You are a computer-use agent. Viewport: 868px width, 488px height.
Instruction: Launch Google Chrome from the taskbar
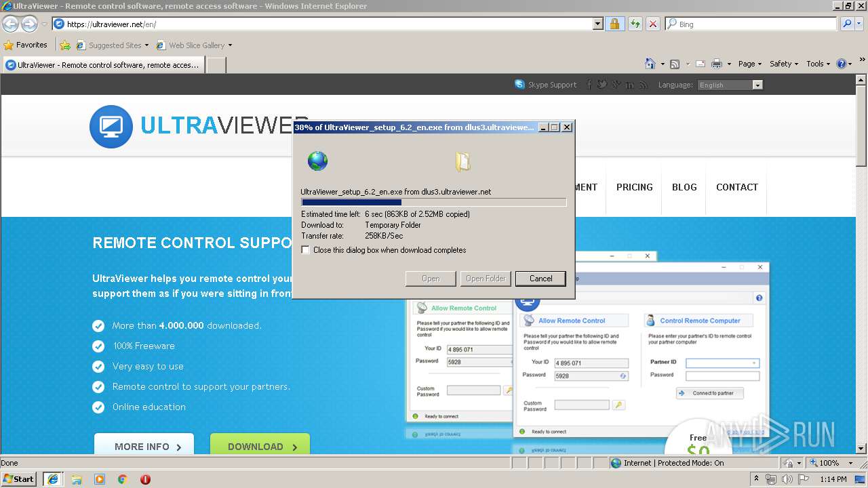(x=123, y=479)
